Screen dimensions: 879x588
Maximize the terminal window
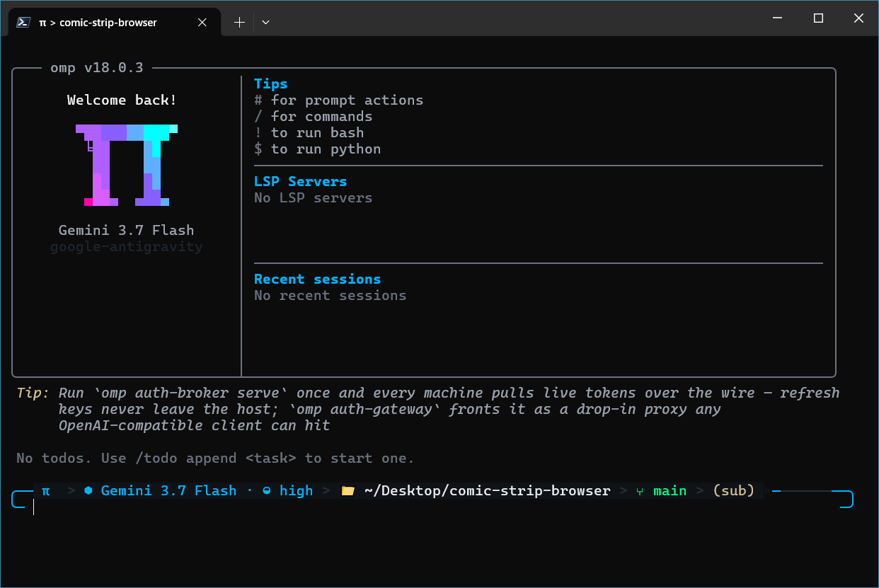coord(818,18)
